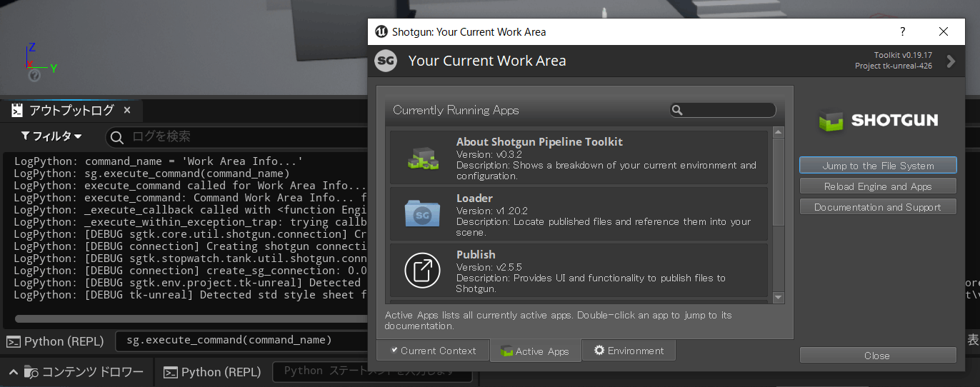
Task: Select the About Shotgun Pipeline Toolkit entry
Action: (x=579, y=158)
